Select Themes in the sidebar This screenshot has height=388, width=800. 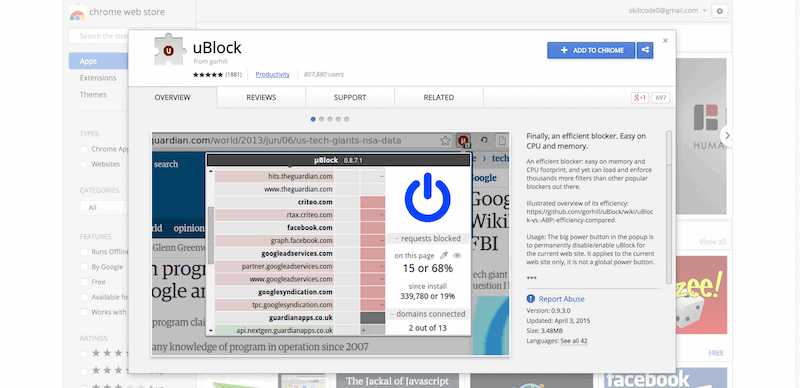93,95
